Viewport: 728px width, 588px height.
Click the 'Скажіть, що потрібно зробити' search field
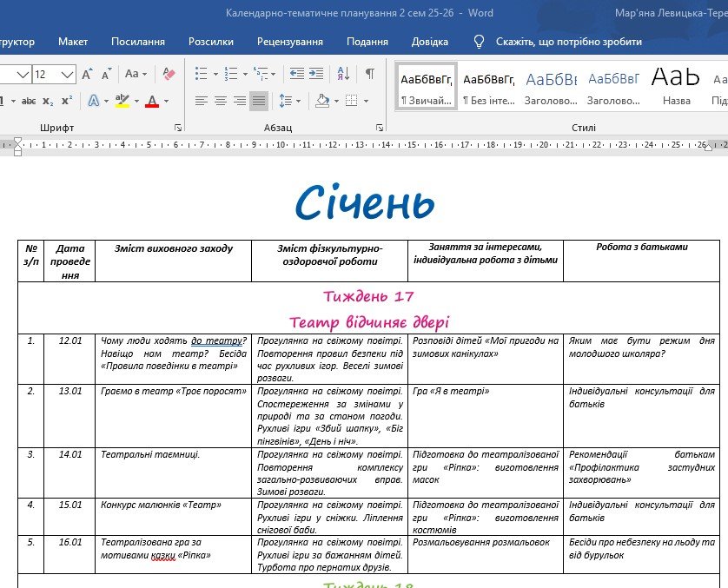point(568,42)
